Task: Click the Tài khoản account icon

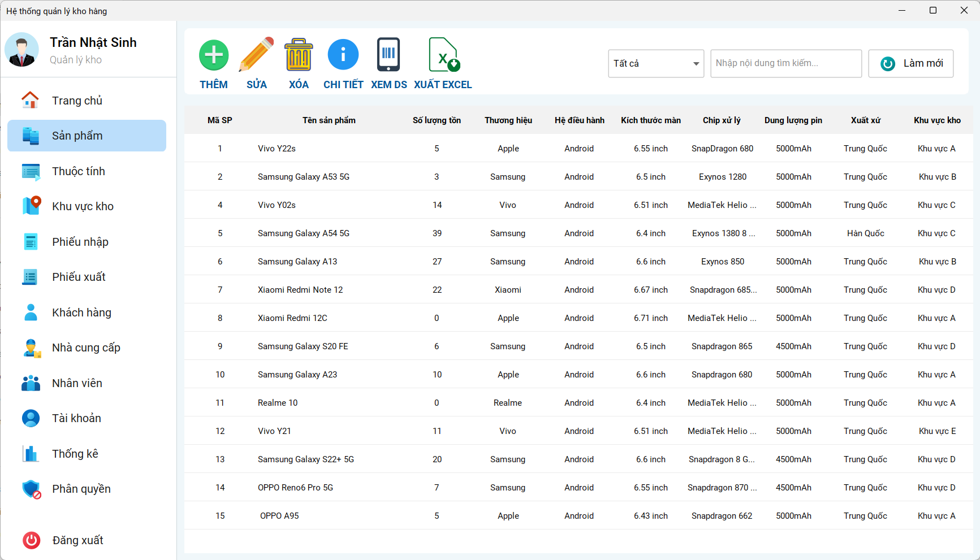Action: pyautogui.click(x=31, y=418)
